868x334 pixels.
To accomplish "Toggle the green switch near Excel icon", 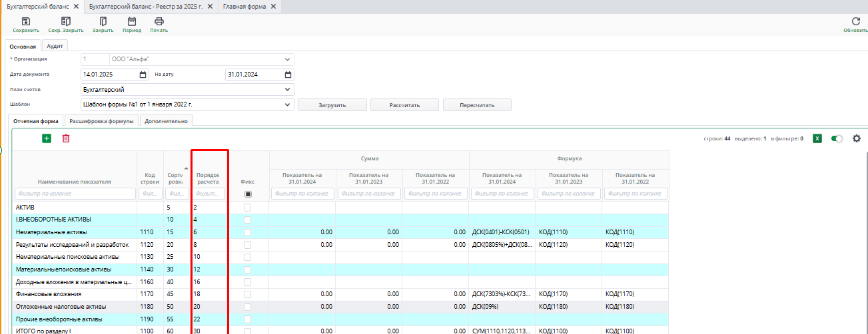I will point(837,138).
